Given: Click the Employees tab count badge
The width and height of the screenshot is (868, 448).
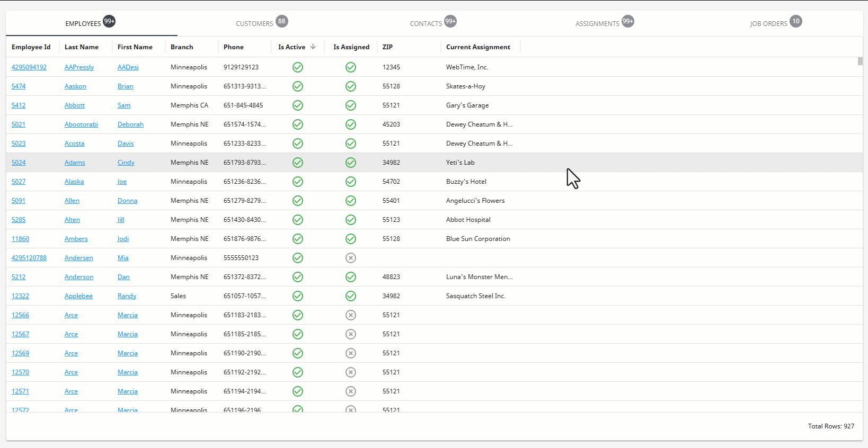Looking at the screenshot, I should [x=109, y=21].
